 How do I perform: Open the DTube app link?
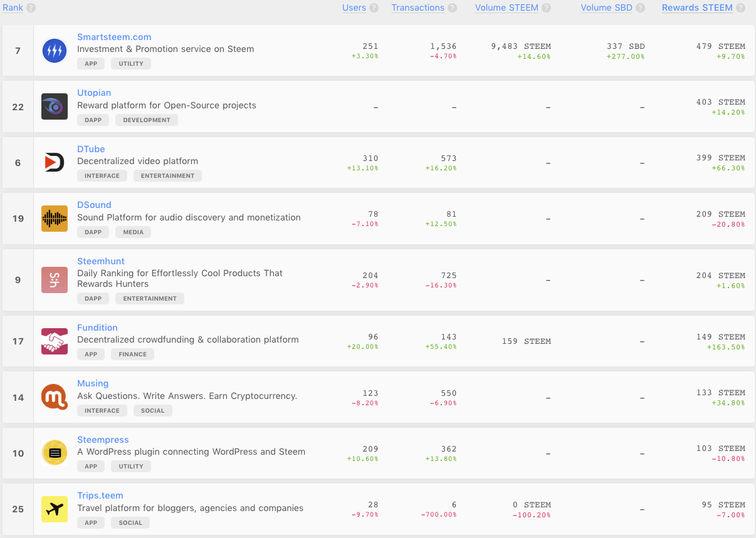click(x=91, y=149)
